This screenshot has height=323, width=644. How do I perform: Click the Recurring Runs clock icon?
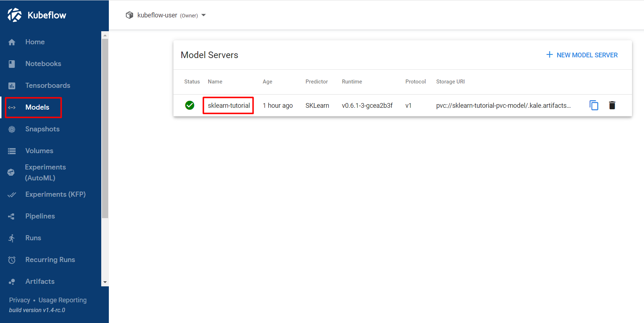pos(12,260)
